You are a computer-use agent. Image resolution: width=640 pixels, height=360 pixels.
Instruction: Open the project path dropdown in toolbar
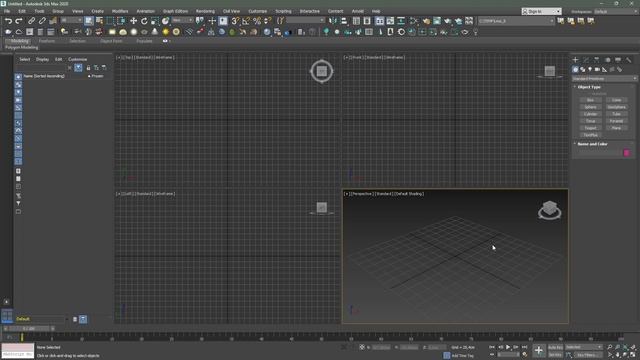[516, 21]
